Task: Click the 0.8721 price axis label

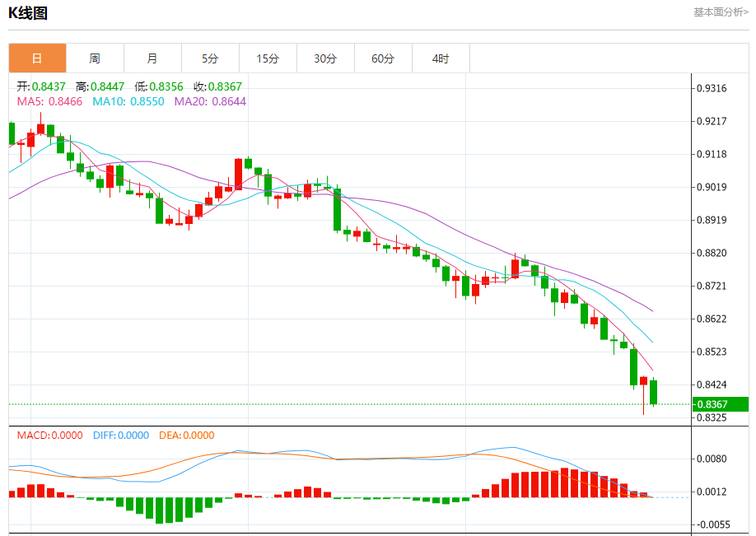Action: pyautogui.click(x=712, y=286)
